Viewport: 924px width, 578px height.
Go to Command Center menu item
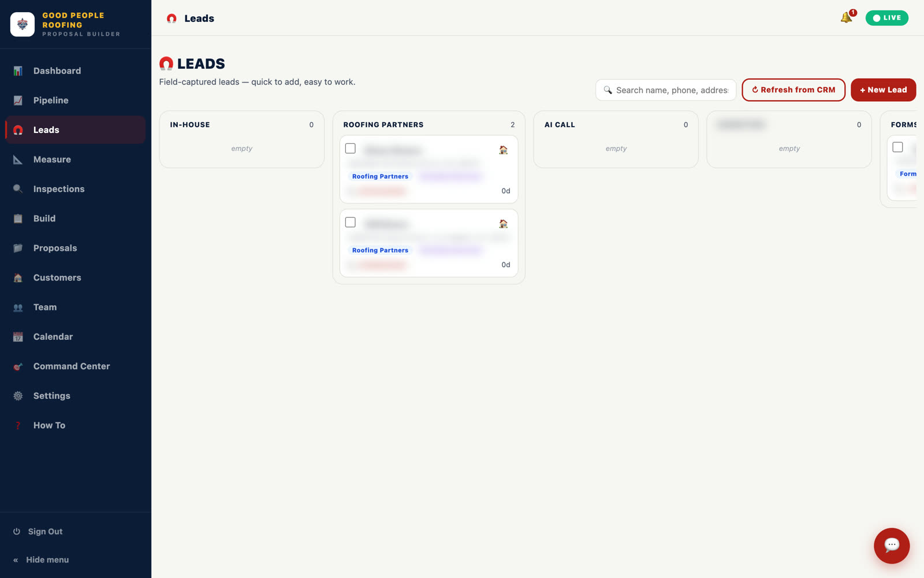click(x=75, y=366)
